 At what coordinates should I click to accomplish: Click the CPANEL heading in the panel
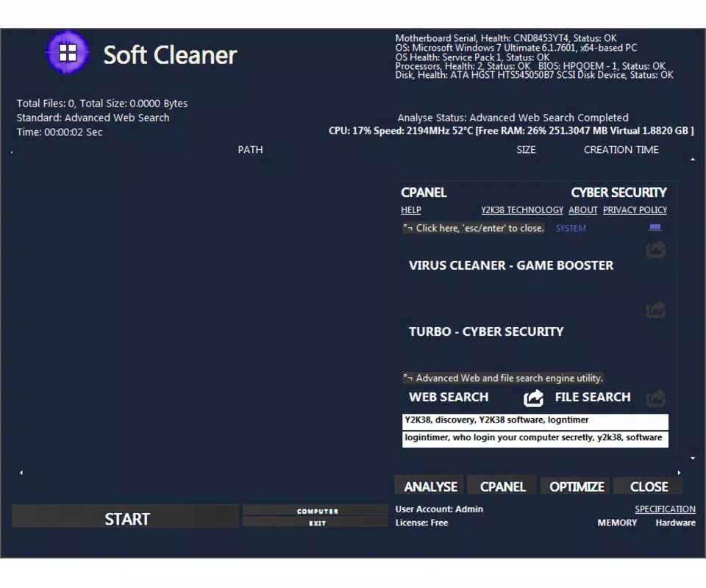424,193
